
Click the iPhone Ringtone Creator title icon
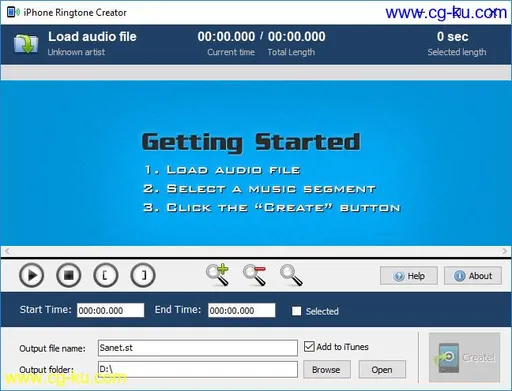tap(13, 12)
